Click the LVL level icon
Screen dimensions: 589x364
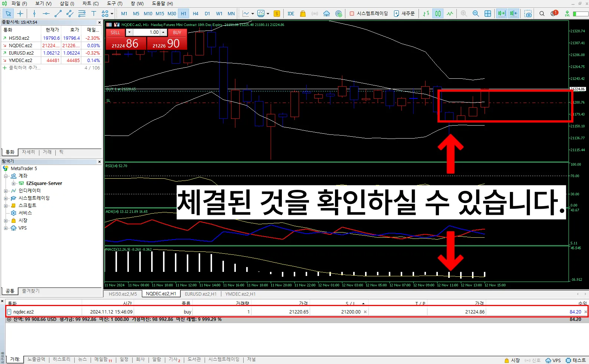coord(567,13)
